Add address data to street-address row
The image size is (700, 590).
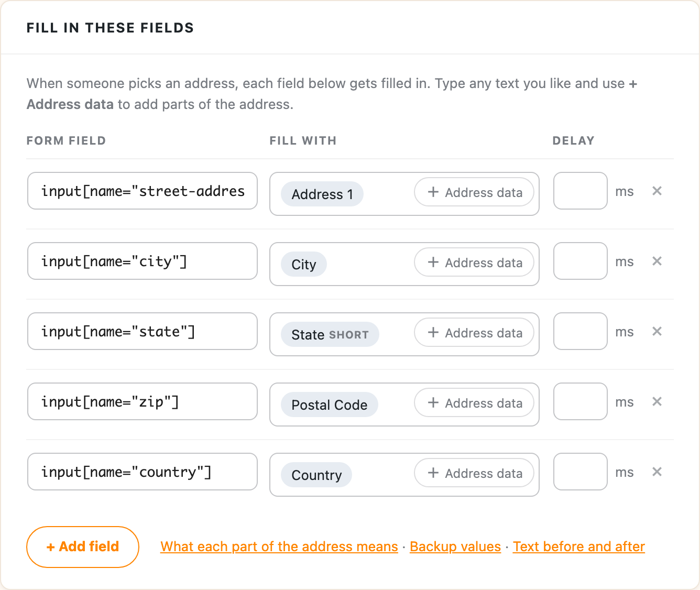click(474, 192)
